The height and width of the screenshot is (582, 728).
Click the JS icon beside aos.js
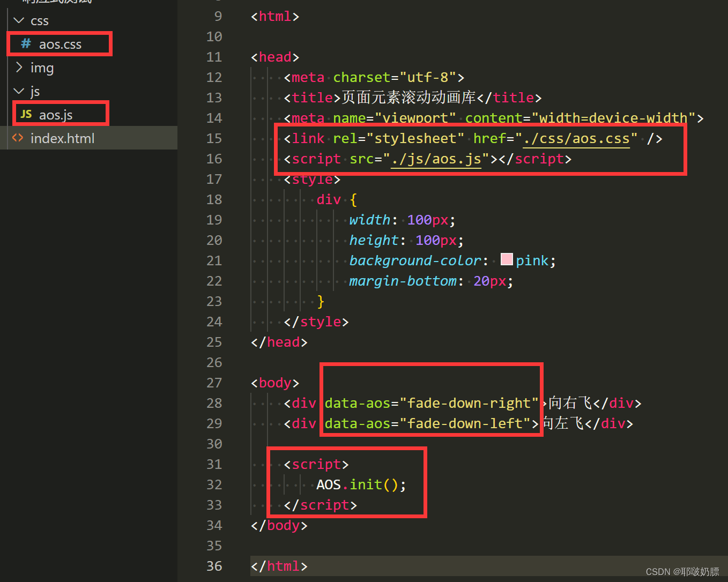coord(25,114)
